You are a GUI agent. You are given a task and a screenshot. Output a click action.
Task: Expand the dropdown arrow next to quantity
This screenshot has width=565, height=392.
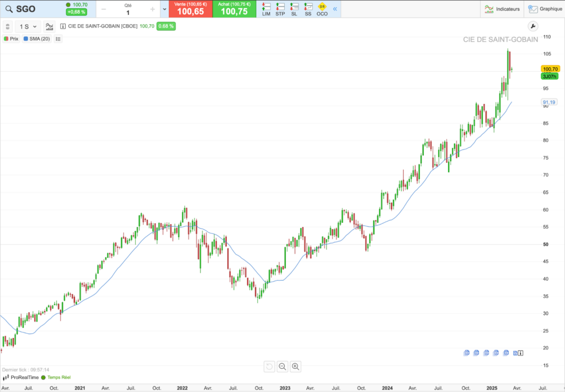click(x=164, y=9)
